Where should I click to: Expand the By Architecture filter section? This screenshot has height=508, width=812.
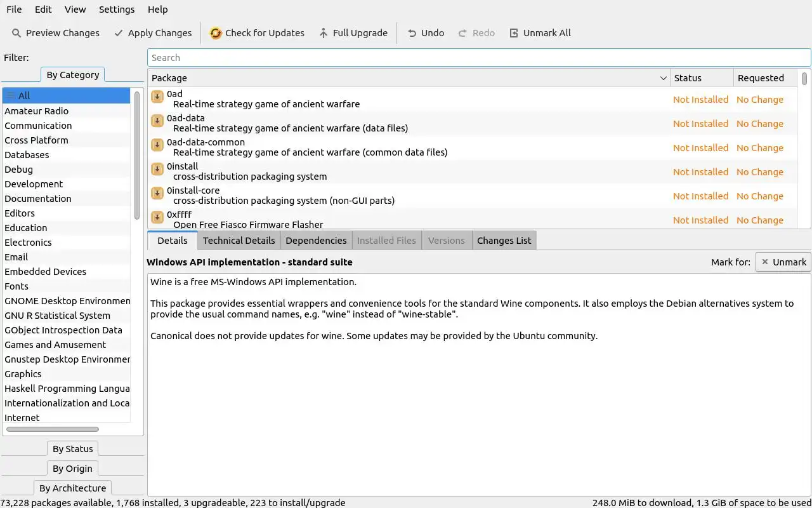click(73, 488)
